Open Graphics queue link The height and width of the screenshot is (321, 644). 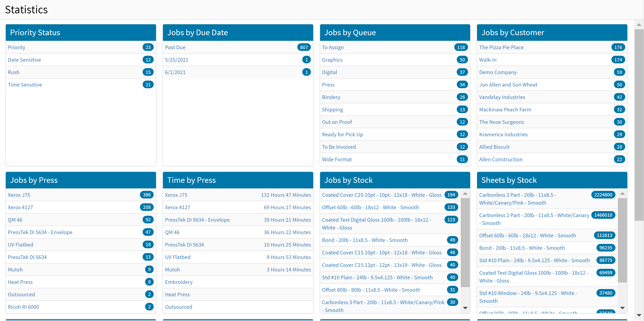(332, 60)
